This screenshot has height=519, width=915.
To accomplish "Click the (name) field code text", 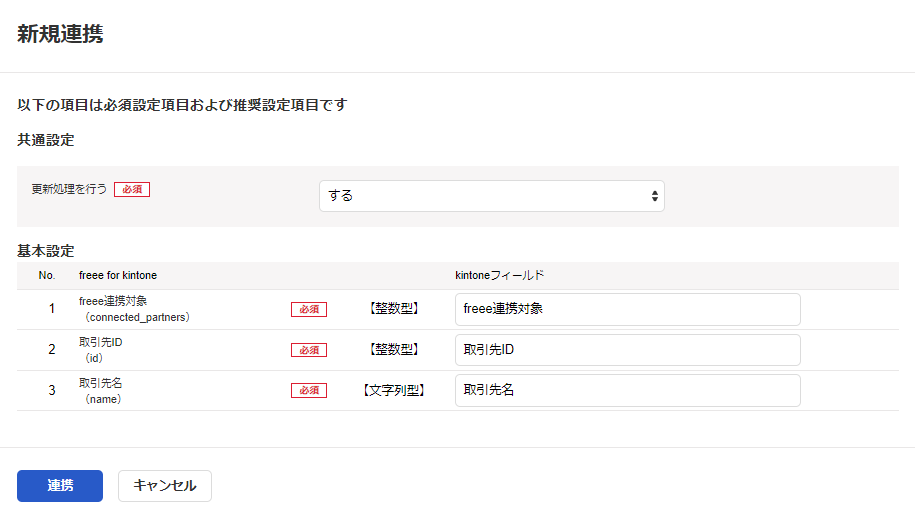I will pyautogui.click(x=103, y=399).
